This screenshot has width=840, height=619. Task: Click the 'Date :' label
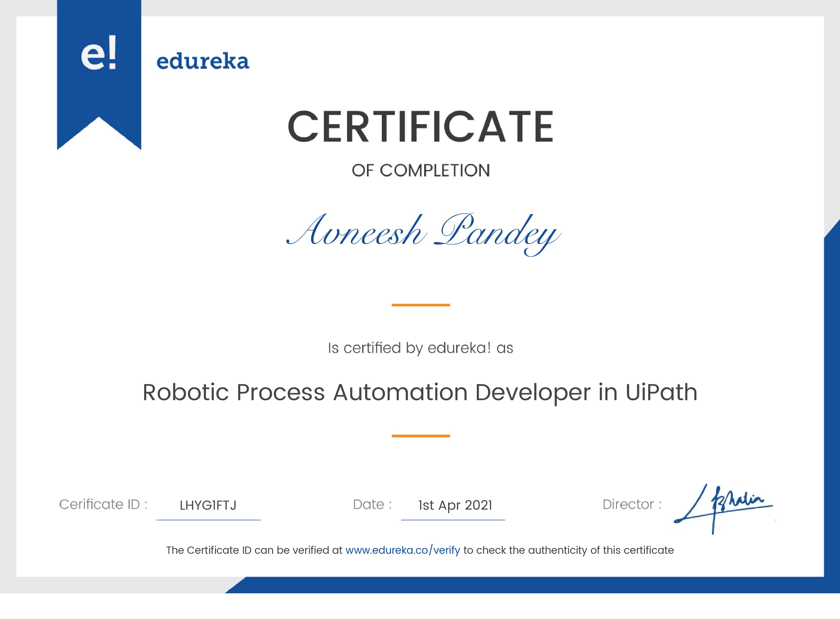tap(372, 504)
